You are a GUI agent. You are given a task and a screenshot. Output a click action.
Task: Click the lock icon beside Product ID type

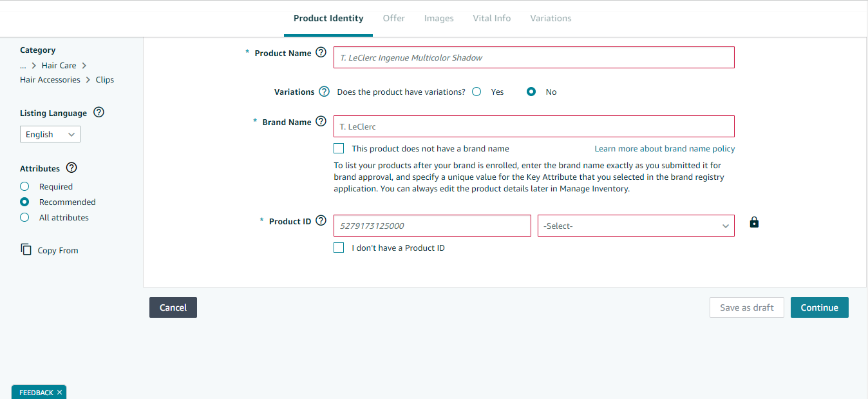coord(755,222)
